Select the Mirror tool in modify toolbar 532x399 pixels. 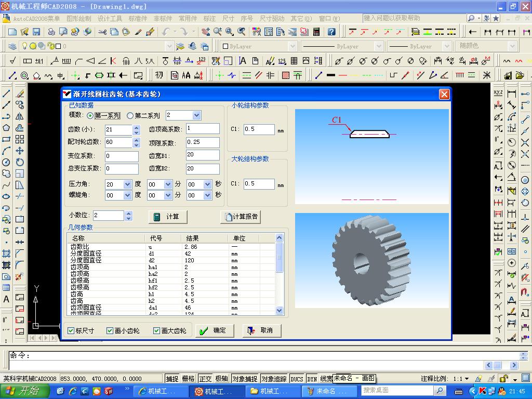(20, 116)
